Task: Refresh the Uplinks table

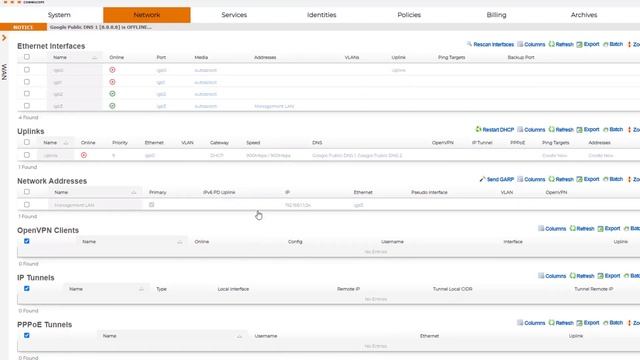Action: pyautogui.click(x=561, y=129)
